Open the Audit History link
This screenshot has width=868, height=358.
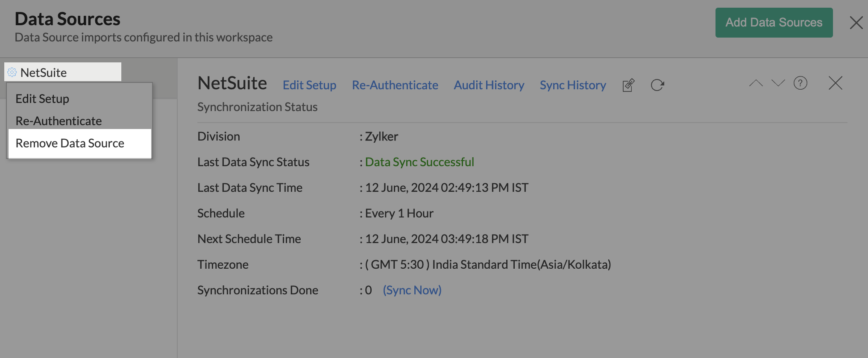click(489, 85)
